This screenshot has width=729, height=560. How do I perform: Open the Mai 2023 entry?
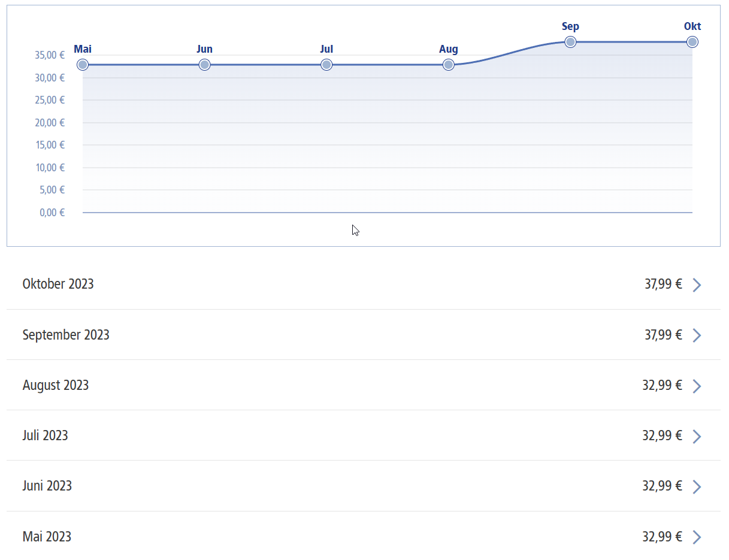pos(47,537)
